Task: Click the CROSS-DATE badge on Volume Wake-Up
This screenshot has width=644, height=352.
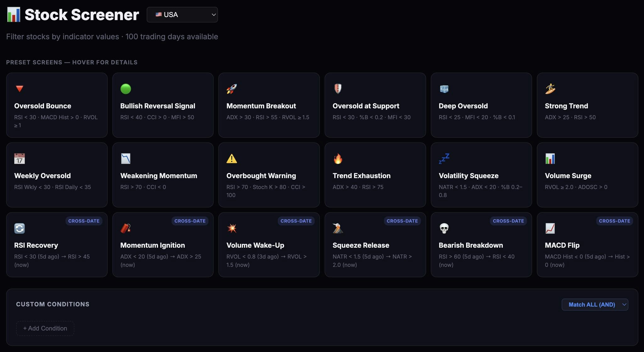Action: point(296,221)
